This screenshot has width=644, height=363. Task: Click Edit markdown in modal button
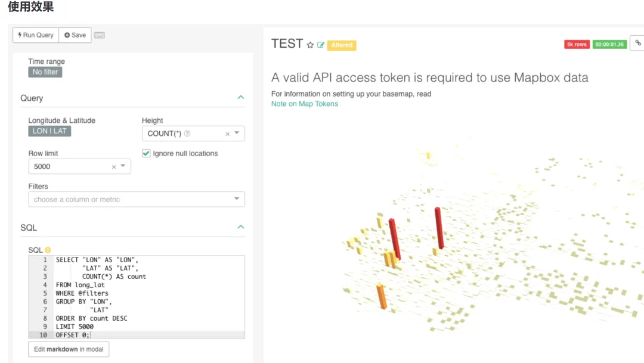pyautogui.click(x=69, y=349)
